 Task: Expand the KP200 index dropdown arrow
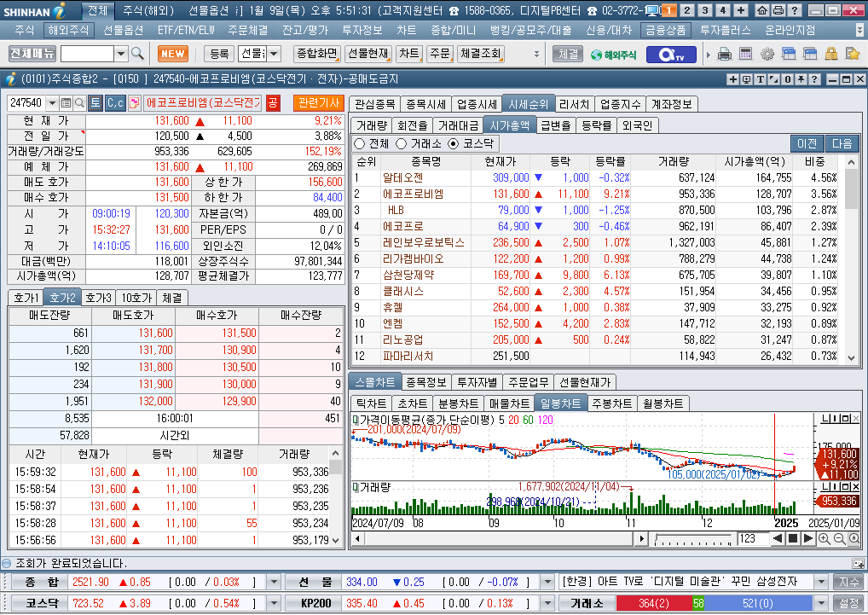[547, 603]
